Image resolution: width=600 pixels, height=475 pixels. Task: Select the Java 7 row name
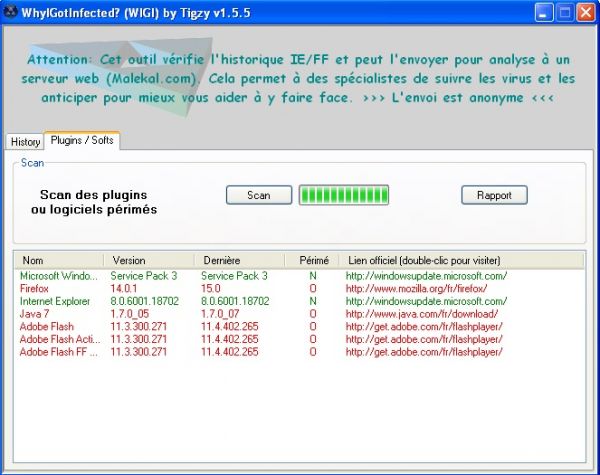34,314
